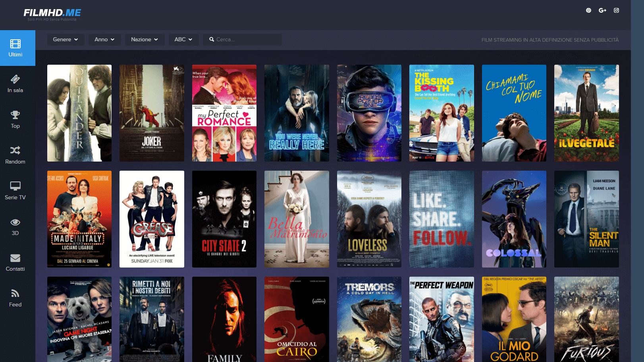This screenshot has height=362, width=644.
Task: Focus the Cerca search field
Action: pyautogui.click(x=243, y=39)
